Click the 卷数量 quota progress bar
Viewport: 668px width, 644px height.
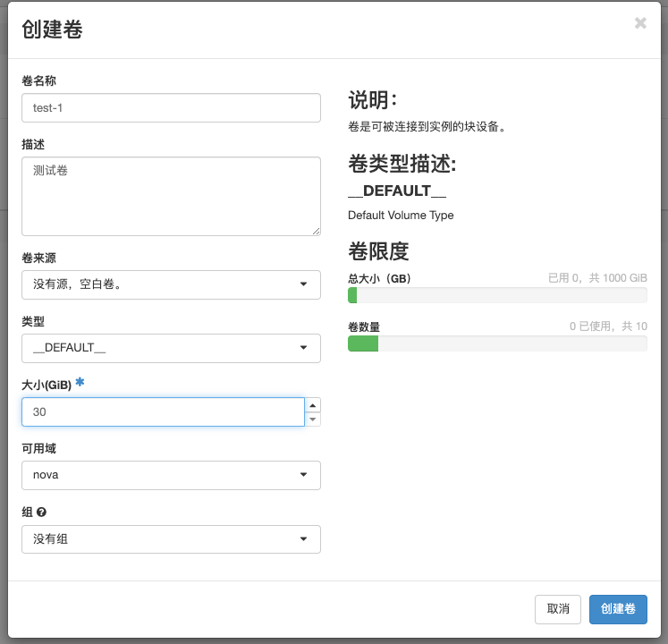(497, 343)
